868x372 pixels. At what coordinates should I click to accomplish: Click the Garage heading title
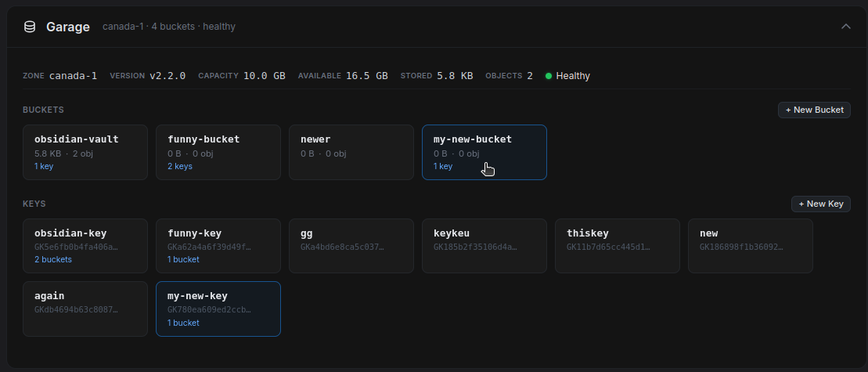(68, 27)
